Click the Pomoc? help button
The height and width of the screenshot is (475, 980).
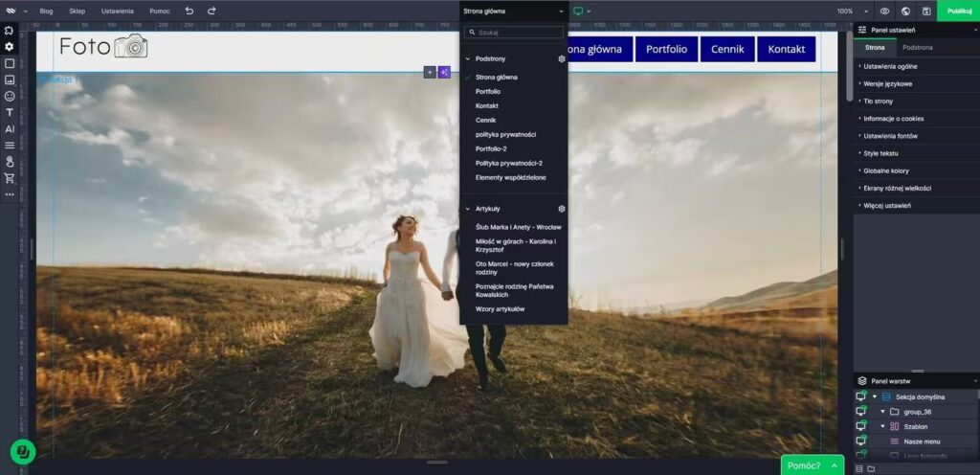click(812, 465)
